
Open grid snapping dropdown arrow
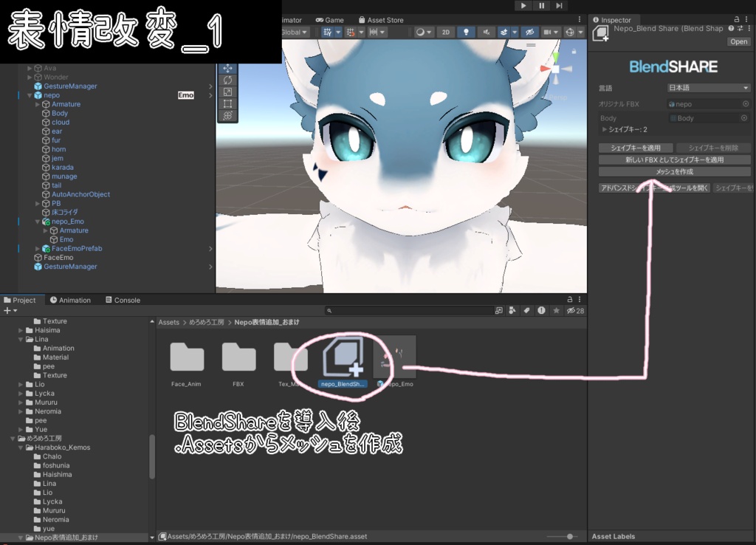tap(338, 32)
